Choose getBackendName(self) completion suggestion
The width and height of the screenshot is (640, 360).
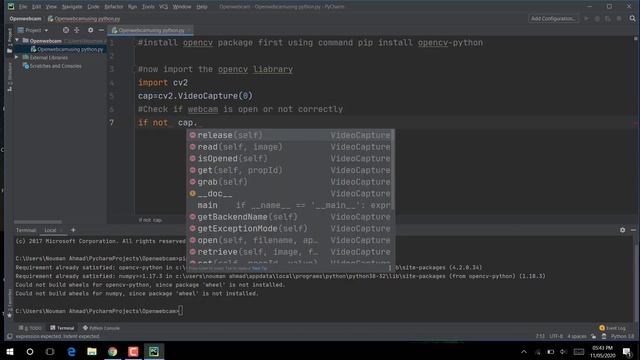tap(290, 217)
